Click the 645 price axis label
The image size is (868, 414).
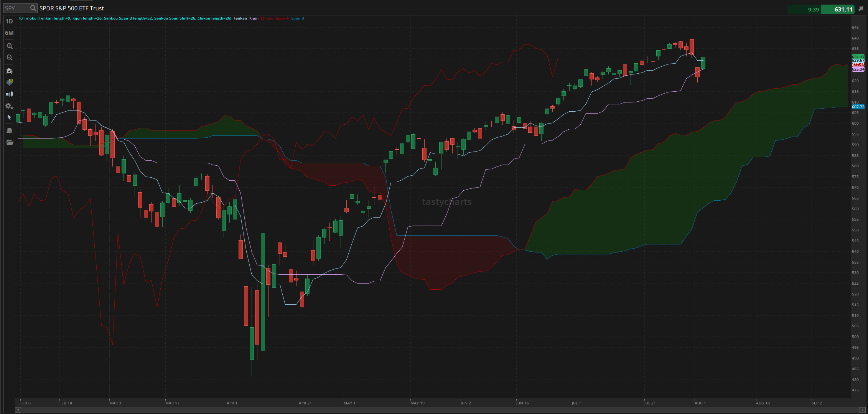pos(855,28)
